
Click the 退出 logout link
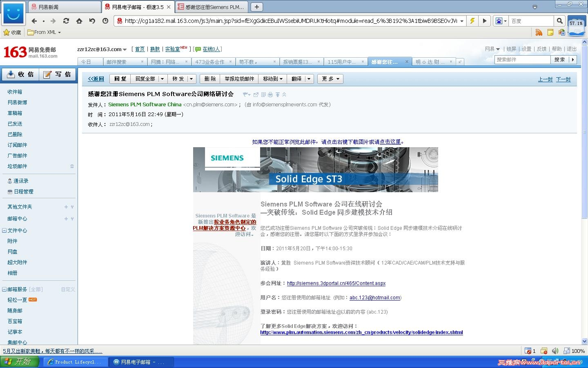[x=572, y=49]
